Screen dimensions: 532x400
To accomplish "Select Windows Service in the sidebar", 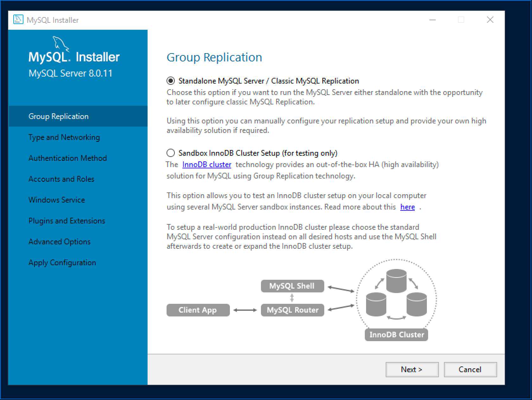I will (x=57, y=200).
